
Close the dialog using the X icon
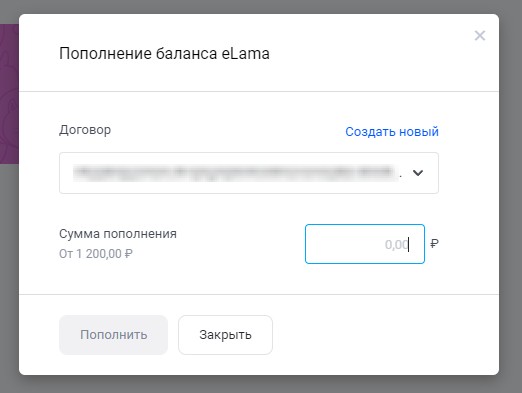click(480, 35)
